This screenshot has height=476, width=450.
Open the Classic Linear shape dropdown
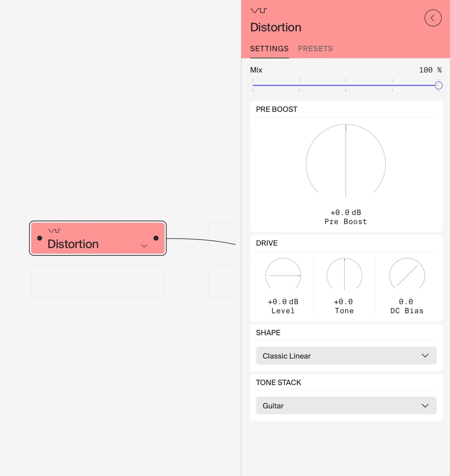coord(346,356)
